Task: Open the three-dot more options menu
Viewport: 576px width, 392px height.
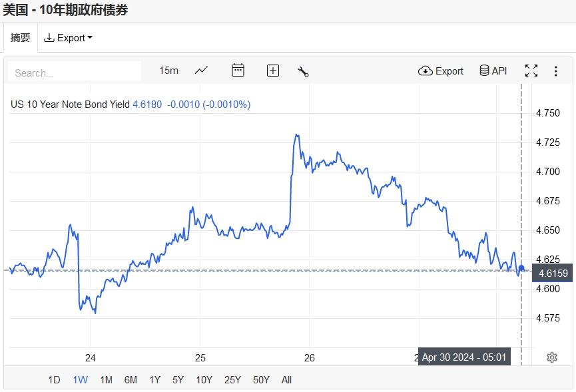Action: click(x=556, y=71)
